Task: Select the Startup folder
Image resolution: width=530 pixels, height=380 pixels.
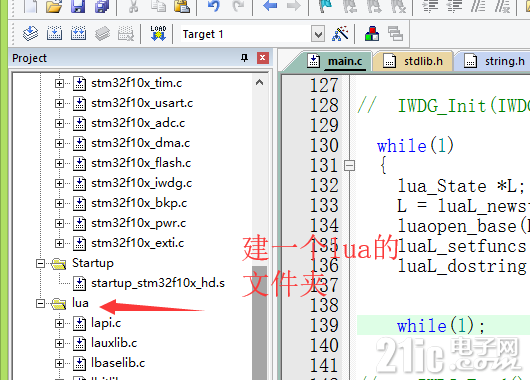Action: (x=93, y=263)
